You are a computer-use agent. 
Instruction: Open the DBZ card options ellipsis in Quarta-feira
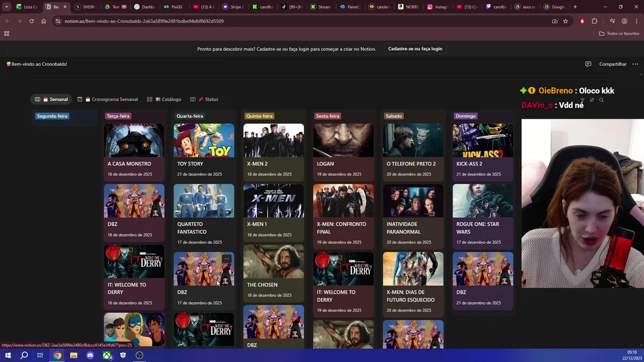(226, 259)
